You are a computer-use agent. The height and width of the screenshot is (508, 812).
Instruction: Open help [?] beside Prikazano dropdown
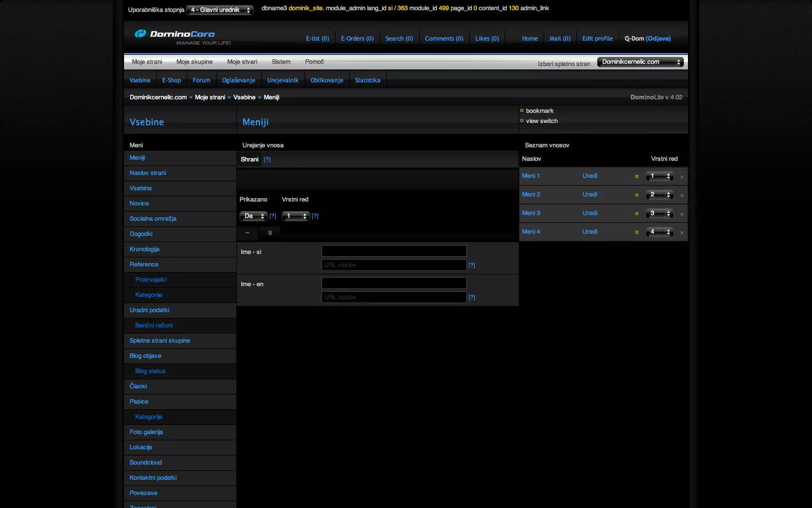[273, 216]
